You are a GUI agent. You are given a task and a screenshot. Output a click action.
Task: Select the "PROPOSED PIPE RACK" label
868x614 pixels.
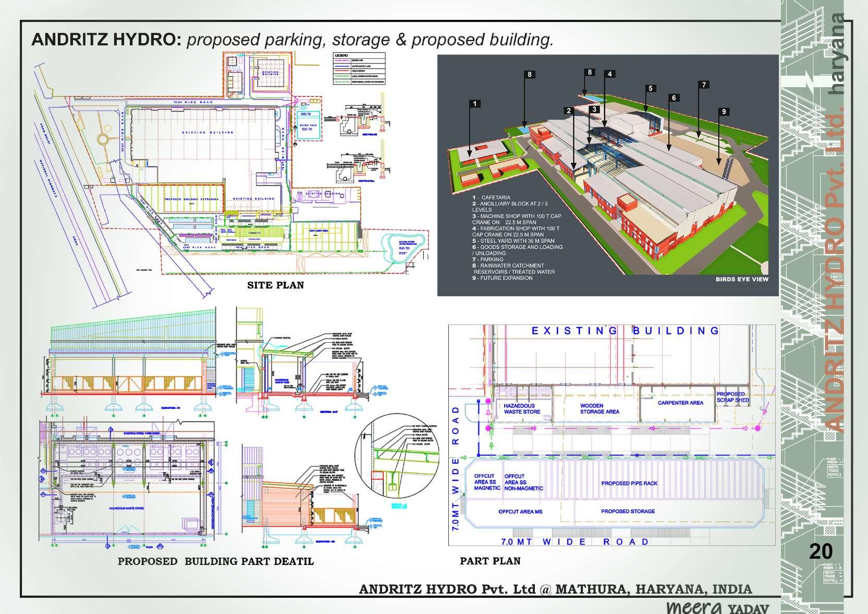pos(629,484)
